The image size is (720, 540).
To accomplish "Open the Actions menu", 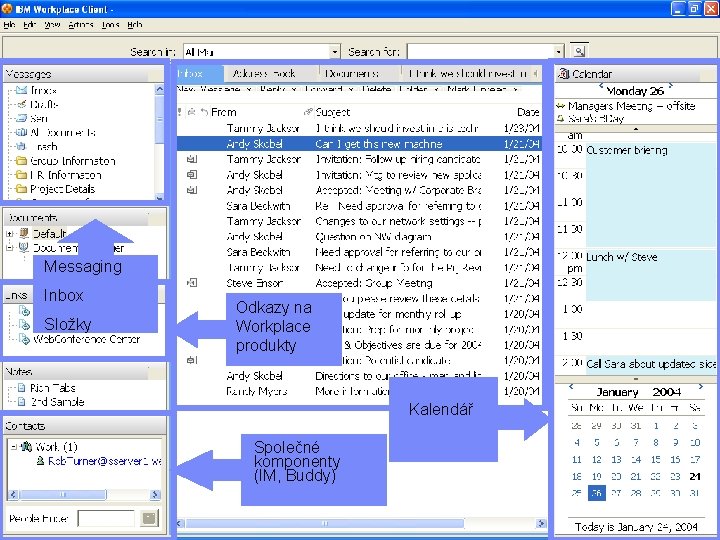I will tap(81, 25).
